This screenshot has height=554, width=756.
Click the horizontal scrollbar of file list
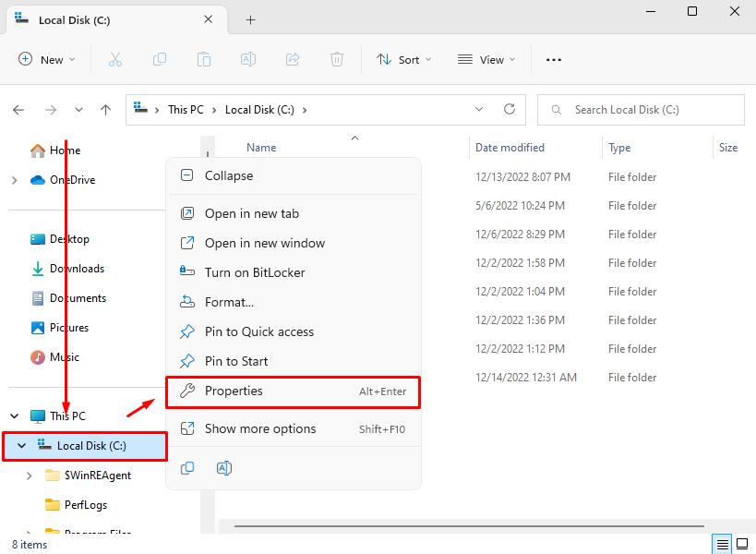click(x=469, y=526)
